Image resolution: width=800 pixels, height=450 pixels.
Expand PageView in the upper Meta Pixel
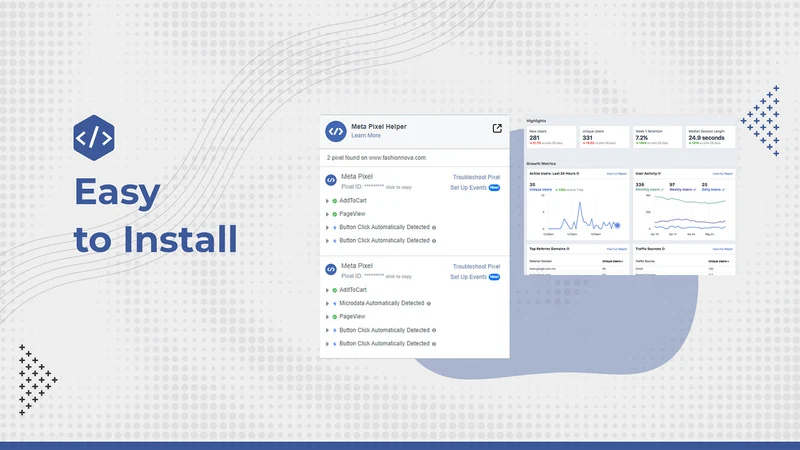click(x=328, y=214)
